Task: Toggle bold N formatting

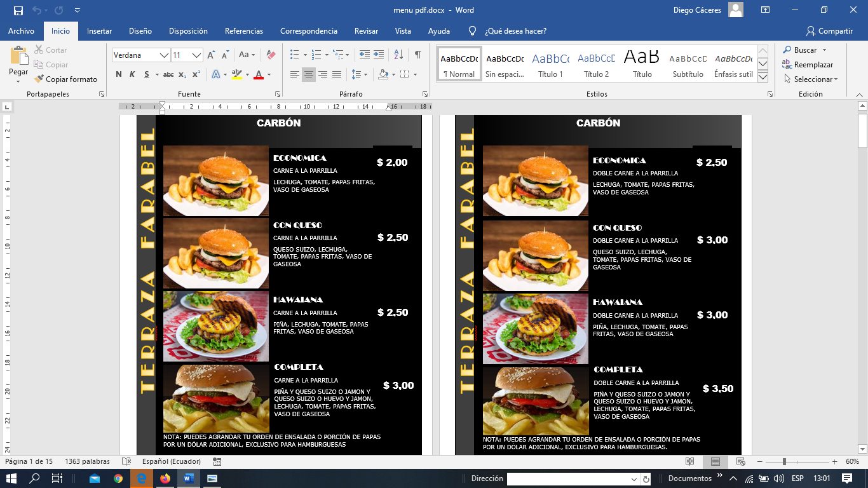Action: 119,74
